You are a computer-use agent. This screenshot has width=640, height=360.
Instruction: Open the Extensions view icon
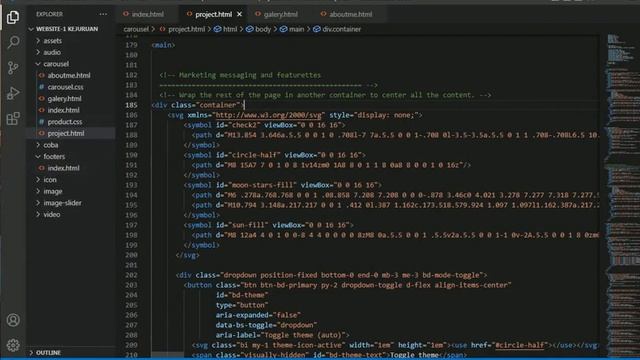pyautogui.click(x=13, y=119)
